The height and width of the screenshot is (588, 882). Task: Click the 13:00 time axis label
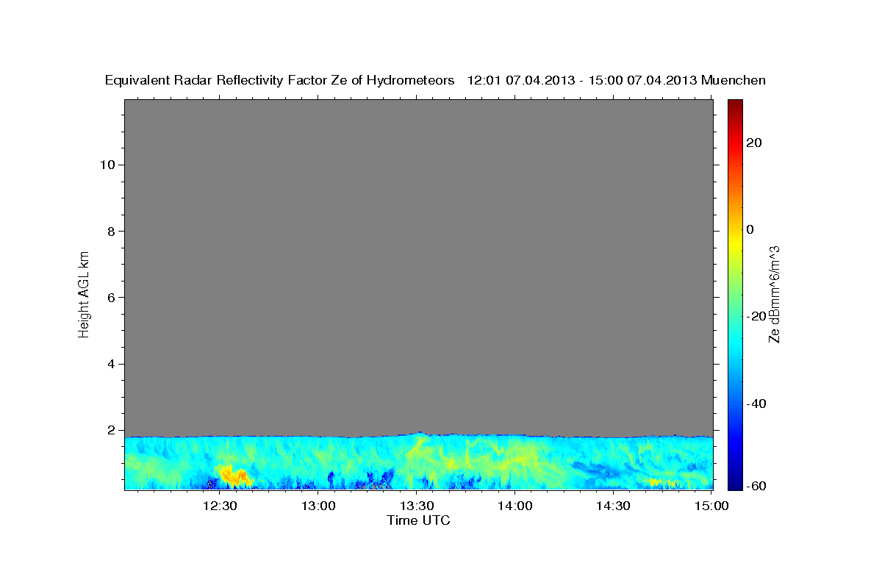318,506
